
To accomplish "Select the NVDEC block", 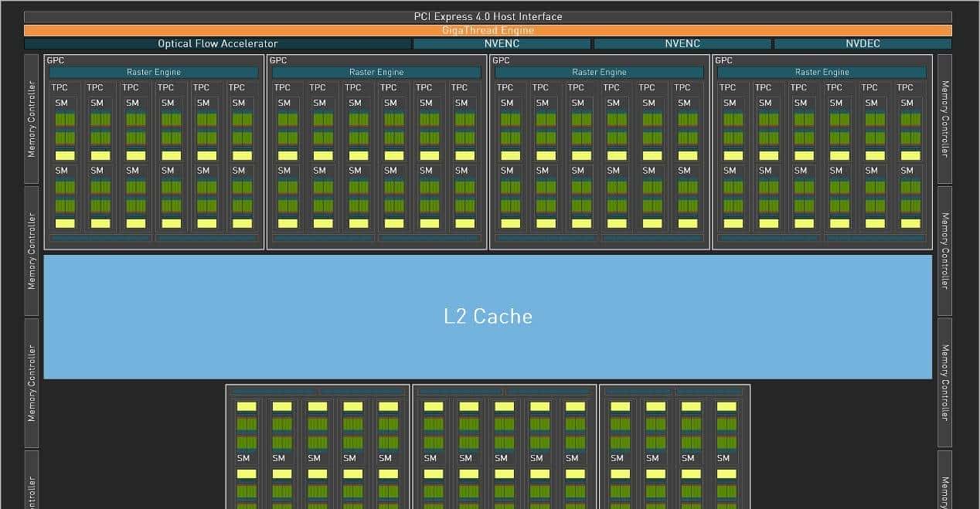I will coord(863,44).
